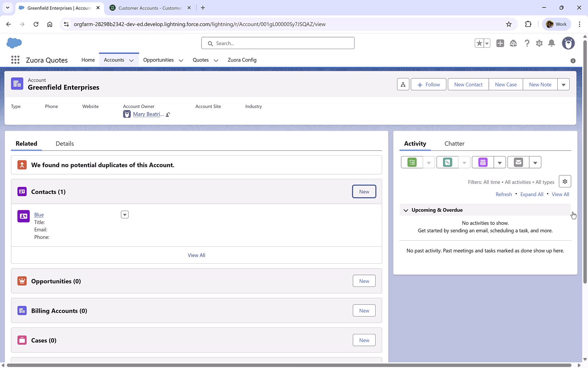Open activity timeline settings gear

[x=565, y=181]
